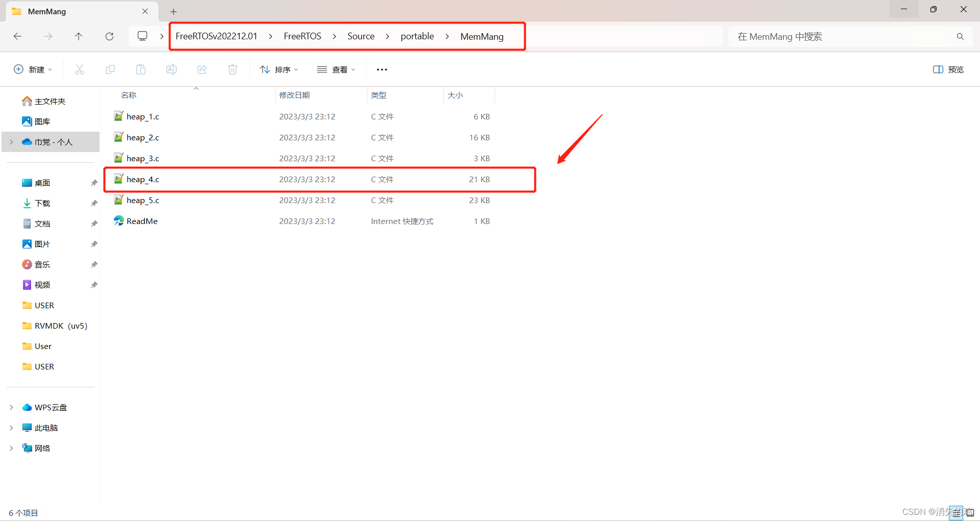The image size is (980, 521).
Task: Select the rename icon in toolbar
Action: click(171, 69)
